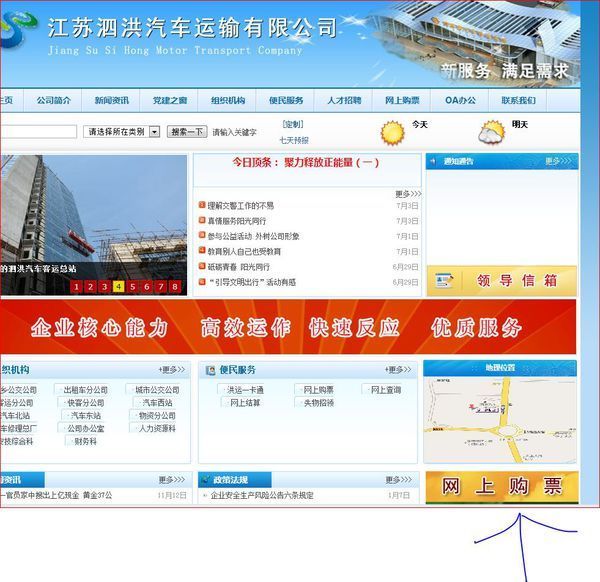Open 人力资源科 link
This screenshot has width=600, height=582.
pos(157,429)
